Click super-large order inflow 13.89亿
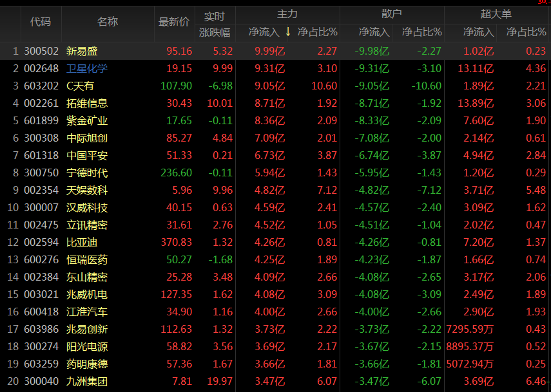 476,103
